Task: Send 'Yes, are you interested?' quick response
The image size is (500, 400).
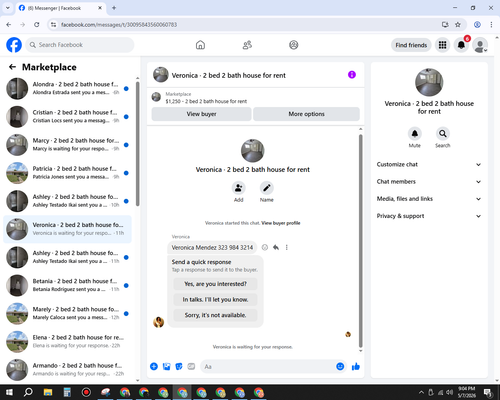Action: 215,284
